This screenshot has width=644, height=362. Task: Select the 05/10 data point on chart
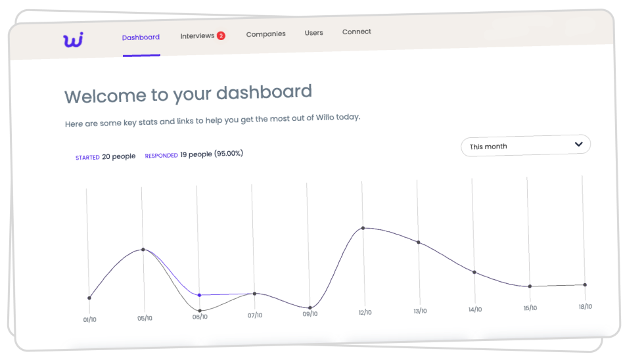point(143,250)
